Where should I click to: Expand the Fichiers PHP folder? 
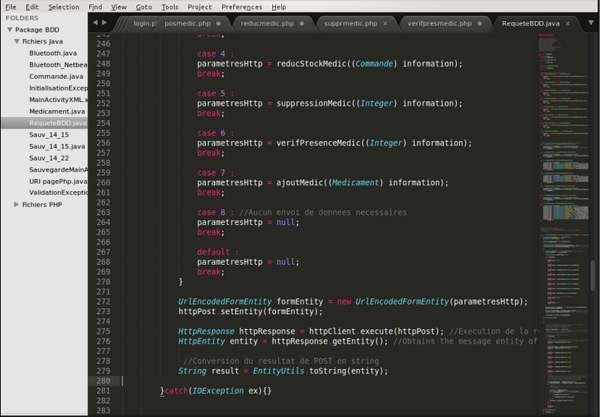point(17,204)
